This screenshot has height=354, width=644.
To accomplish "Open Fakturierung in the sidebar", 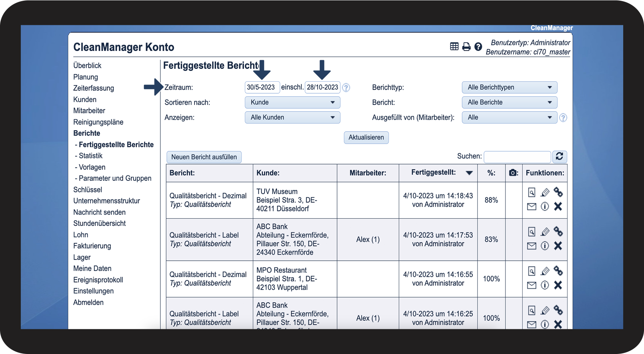I will tap(92, 246).
